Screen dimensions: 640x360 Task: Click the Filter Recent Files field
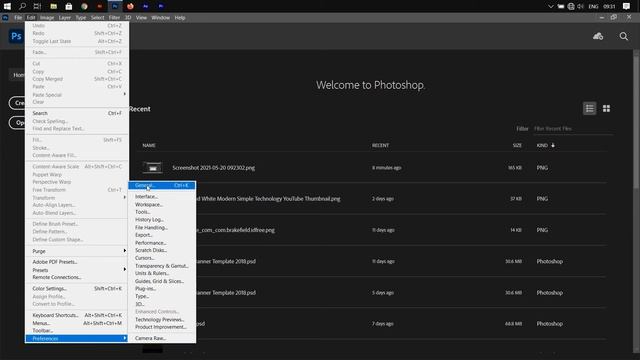point(573,129)
